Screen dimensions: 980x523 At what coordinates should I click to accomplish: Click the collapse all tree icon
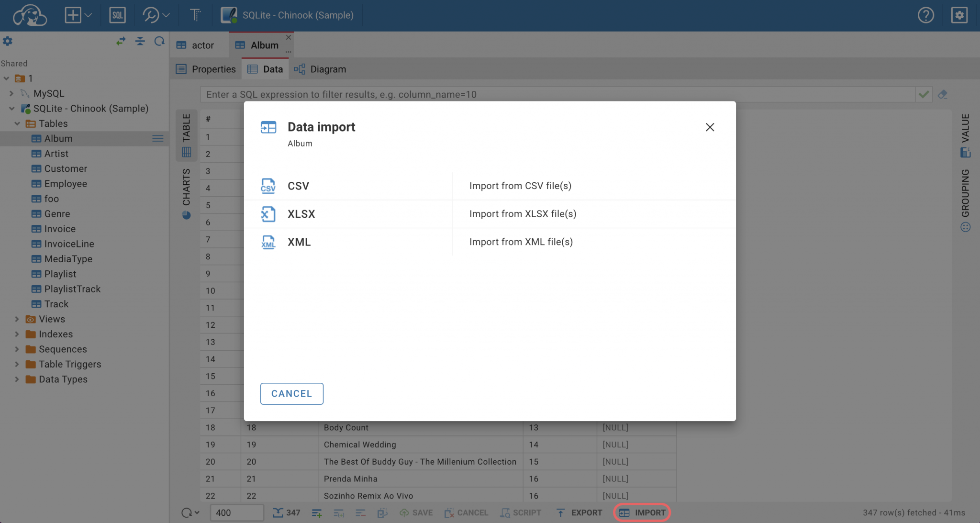[140, 42]
